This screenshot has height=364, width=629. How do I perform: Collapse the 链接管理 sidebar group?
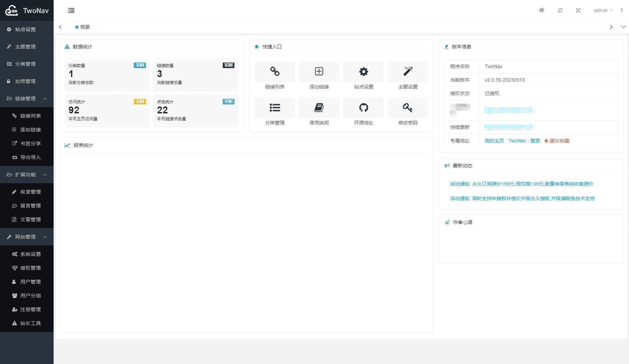click(x=27, y=99)
